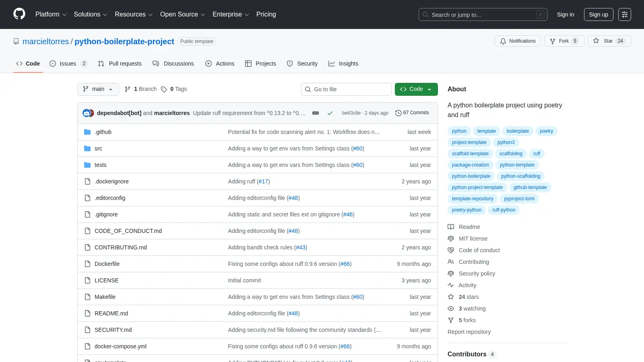This screenshot has height=362, width=644.
Task: Open the Platform dropdown menu
Action: (x=51, y=14)
